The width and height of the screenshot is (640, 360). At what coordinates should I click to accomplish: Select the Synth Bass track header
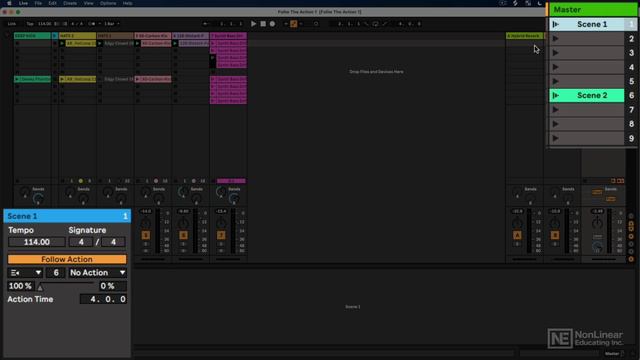tap(228, 36)
